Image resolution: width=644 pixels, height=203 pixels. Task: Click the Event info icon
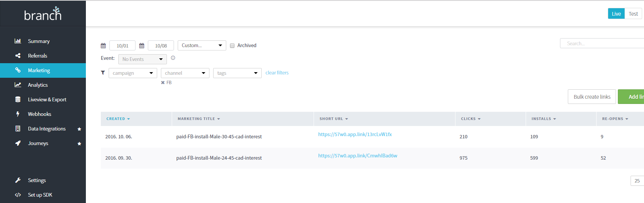pyautogui.click(x=173, y=58)
